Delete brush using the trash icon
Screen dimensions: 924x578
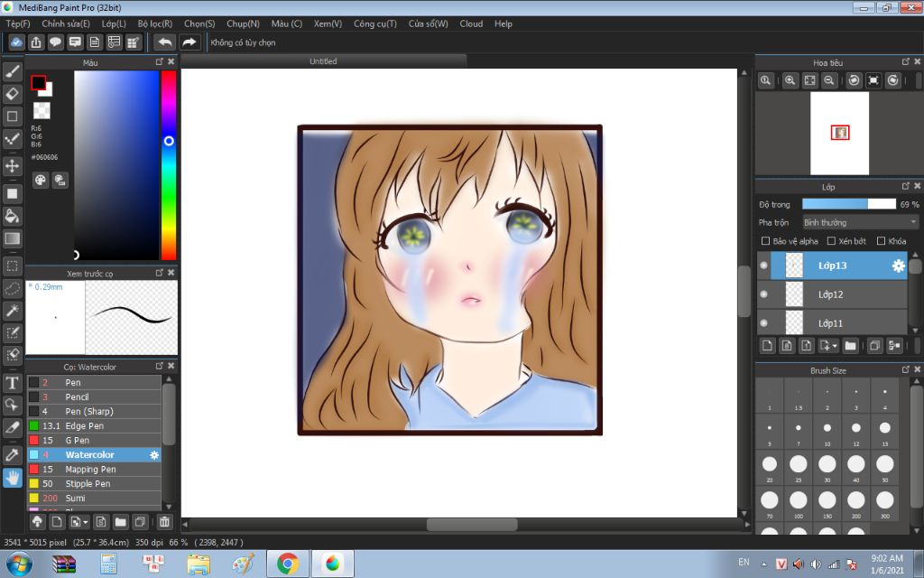point(164,521)
